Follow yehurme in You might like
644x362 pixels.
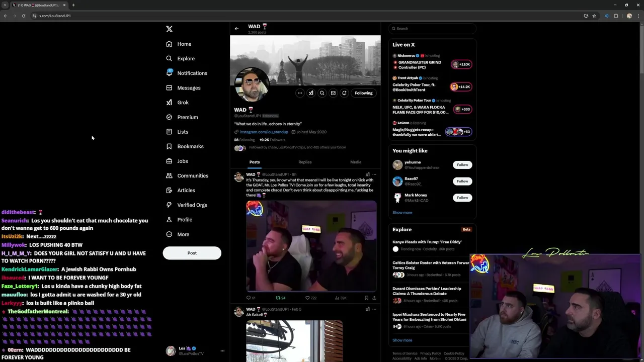[462, 165]
